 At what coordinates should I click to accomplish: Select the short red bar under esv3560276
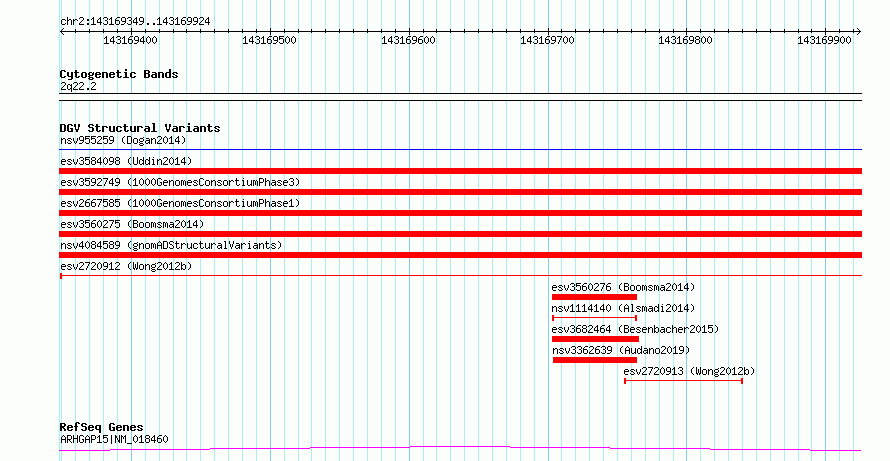(594, 297)
